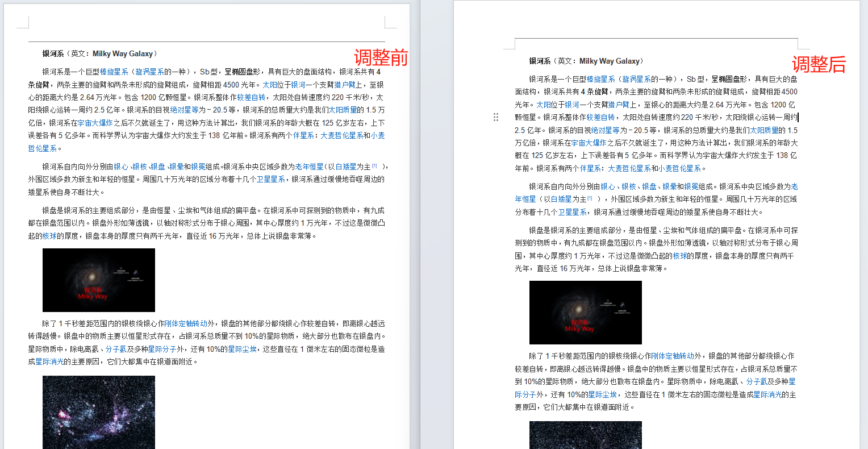
Task: Click the Milky Way Galaxy title in right document
Action: coord(609,61)
